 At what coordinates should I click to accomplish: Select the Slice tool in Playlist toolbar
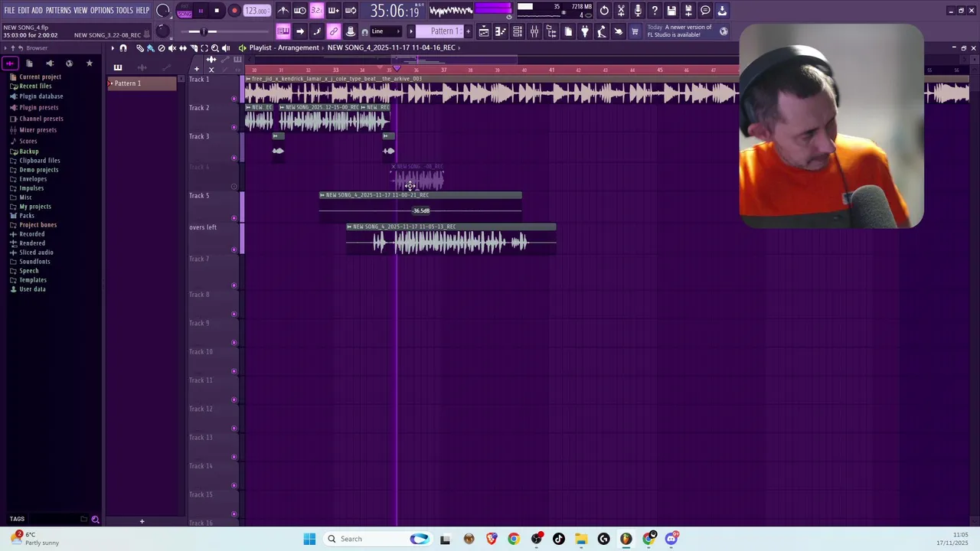coord(193,48)
